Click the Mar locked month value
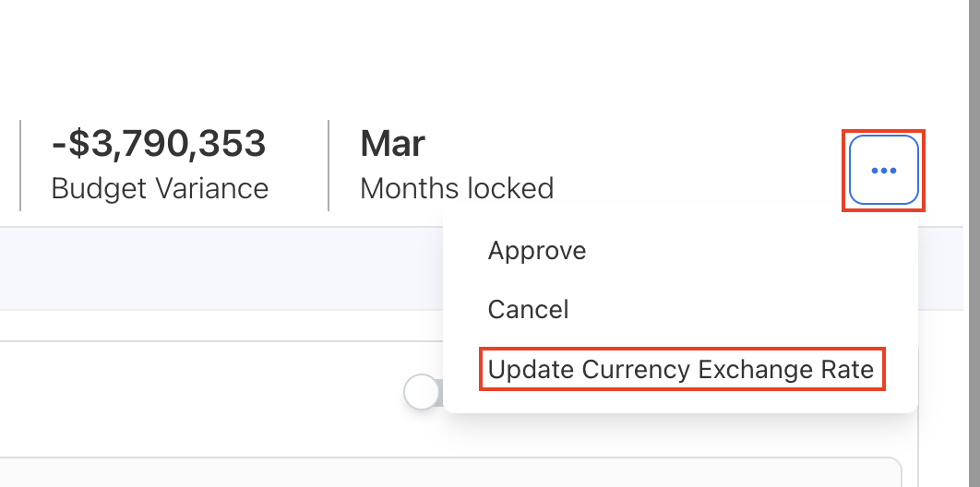The height and width of the screenshot is (487, 980). pos(392,144)
